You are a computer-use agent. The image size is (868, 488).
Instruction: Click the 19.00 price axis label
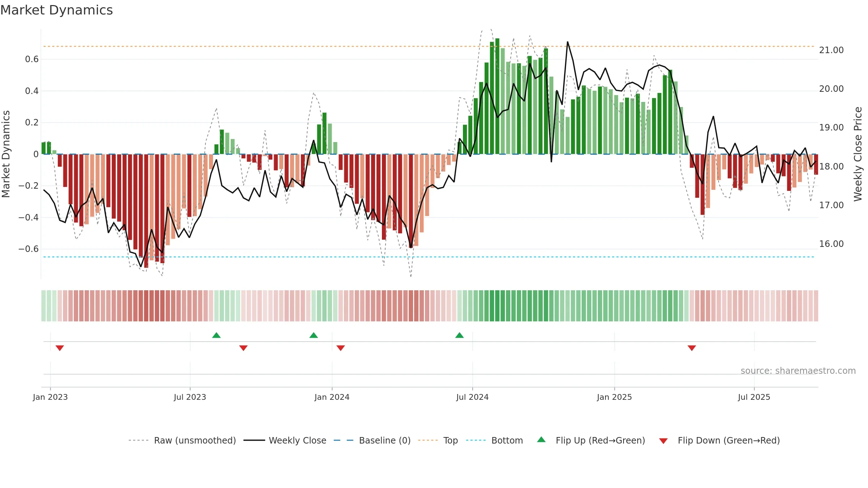(x=831, y=127)
